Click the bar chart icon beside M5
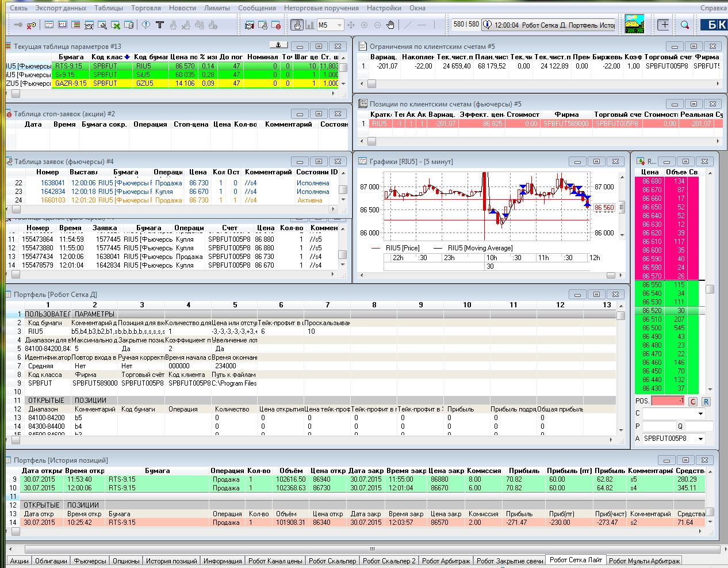The image size is (728, 568). pos(311,25)
